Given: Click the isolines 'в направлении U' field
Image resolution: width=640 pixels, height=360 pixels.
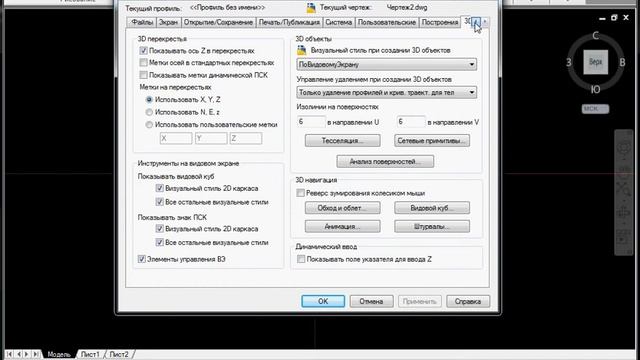Looking at the screenshot, I should pos(311,122).
